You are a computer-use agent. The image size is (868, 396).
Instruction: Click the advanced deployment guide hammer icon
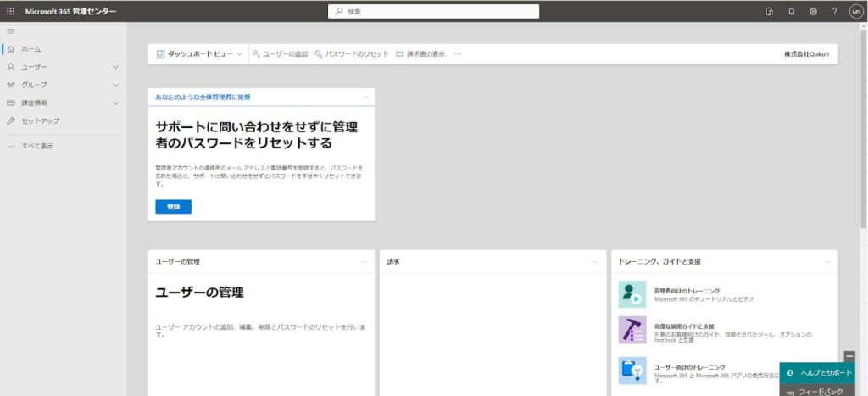point(632,330)
